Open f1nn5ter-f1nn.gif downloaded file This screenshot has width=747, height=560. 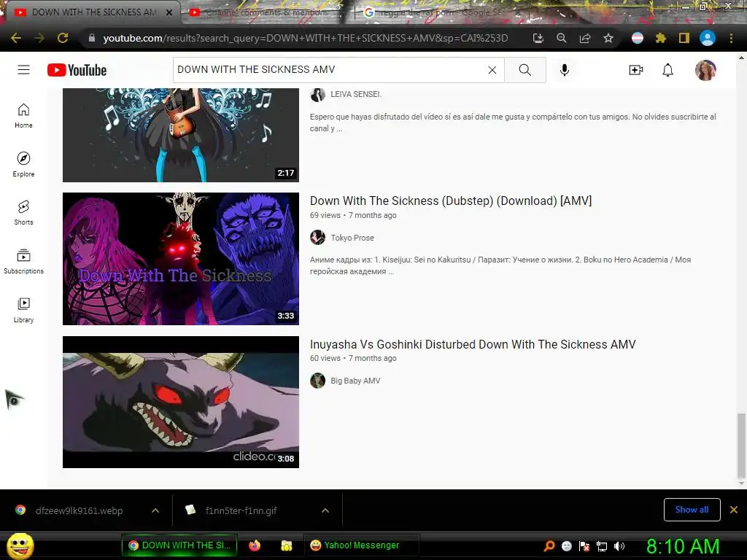point(241,510)
